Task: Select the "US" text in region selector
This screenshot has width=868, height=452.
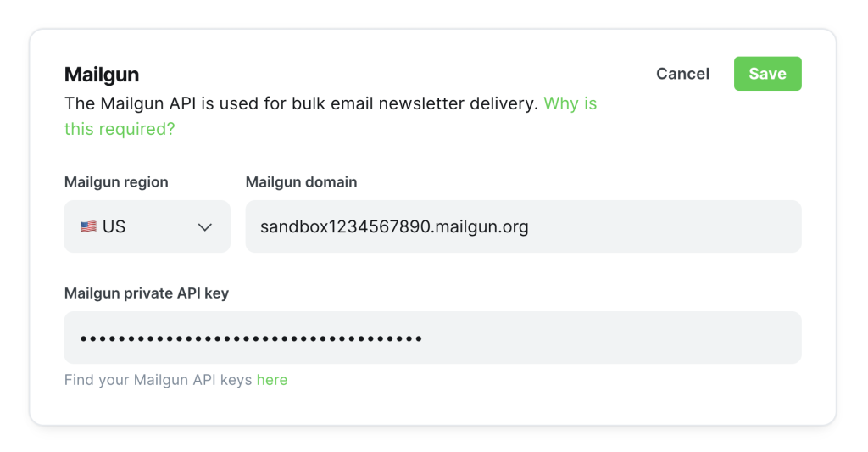Action: 114,227
